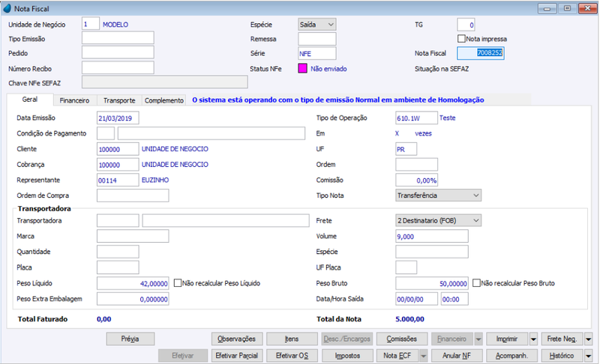Click the Anular NF button
Screen dimensions: 600x364
(x=457, y=356)
